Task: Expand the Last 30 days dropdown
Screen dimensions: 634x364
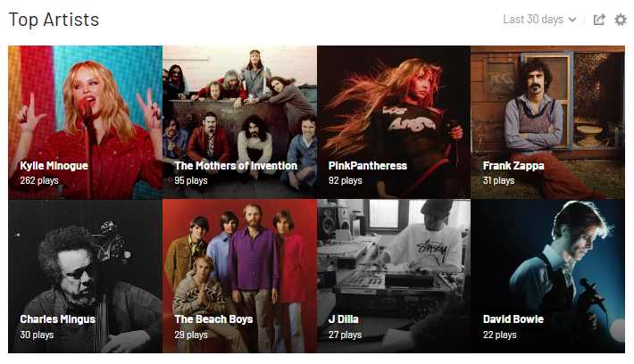Action: pyautogui.click(x=539, y=20)
